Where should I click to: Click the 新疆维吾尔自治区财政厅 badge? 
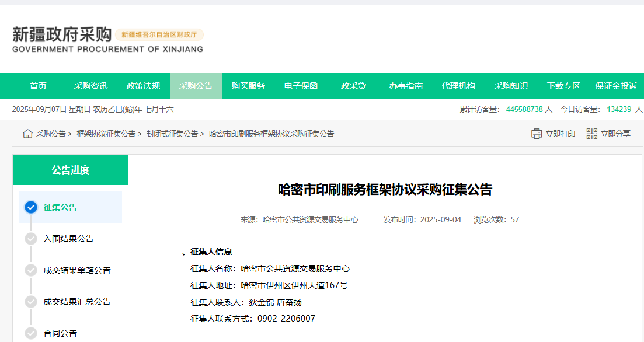click(x=160, y=35)
